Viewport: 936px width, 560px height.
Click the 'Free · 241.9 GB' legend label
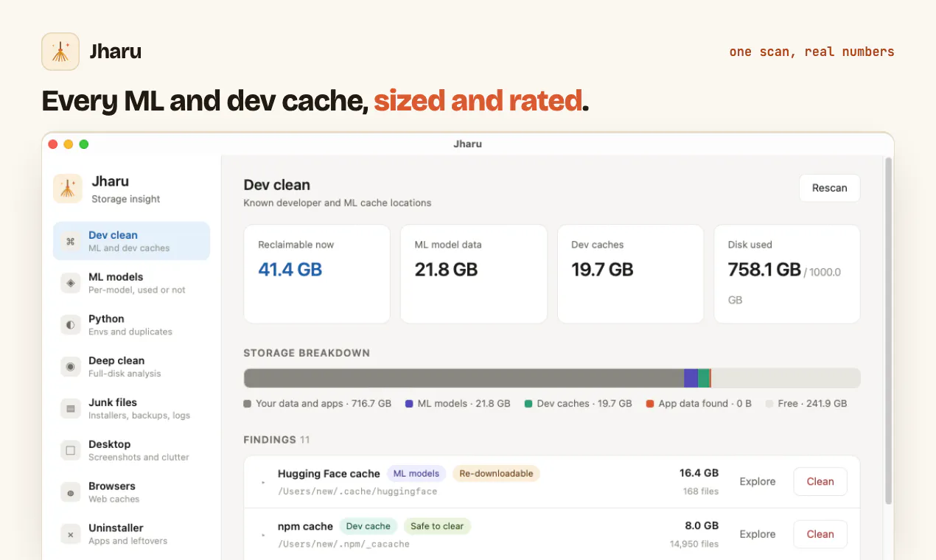point(812,404)
